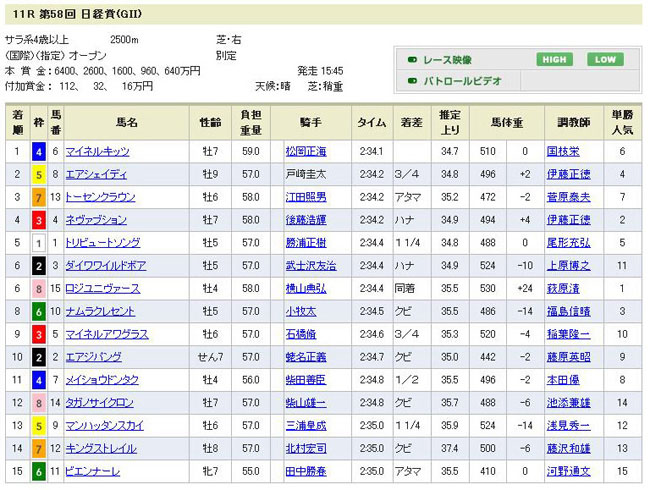This screenshot has width=650, height=490.
Task: Open the パトロールビデオ patrol video link
Action: (463, 81)
